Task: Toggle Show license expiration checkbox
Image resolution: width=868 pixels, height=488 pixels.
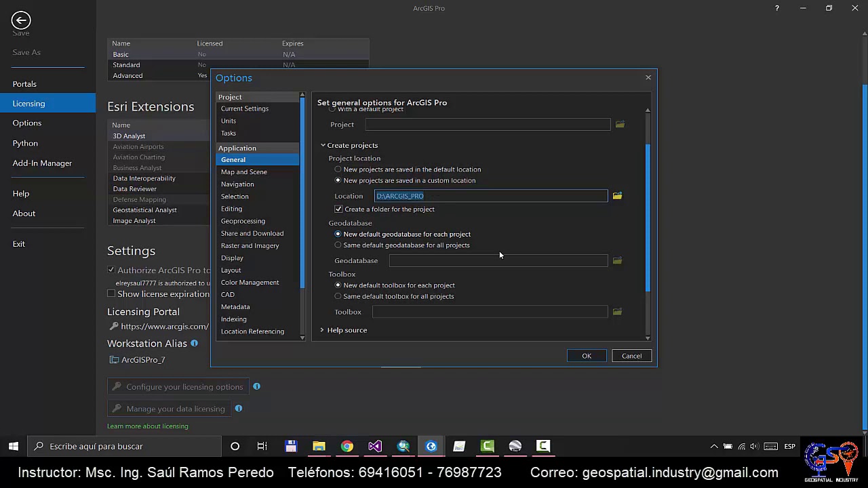Action: click(x=111, y=293)
